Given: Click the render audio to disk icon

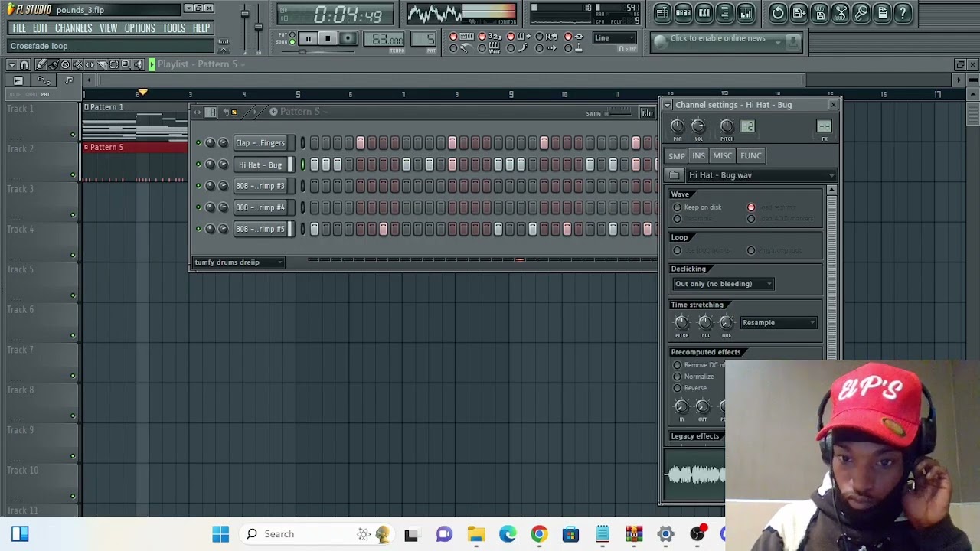Looking at the screenshot, I should pyautogui.click(x=820, y=12).
